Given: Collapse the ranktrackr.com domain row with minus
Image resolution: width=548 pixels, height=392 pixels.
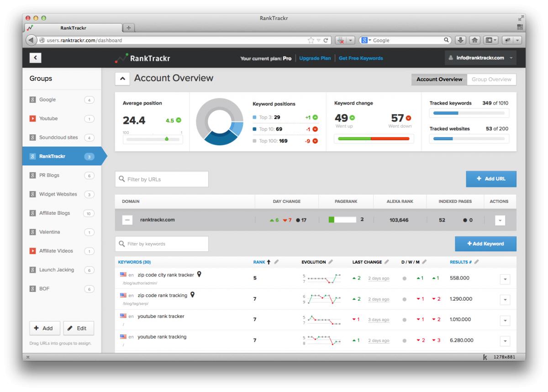Looking at the screenshot, I should point(127,220).
